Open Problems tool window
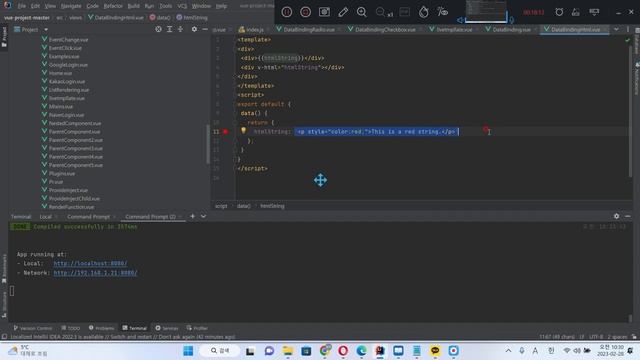 [101, 328]
